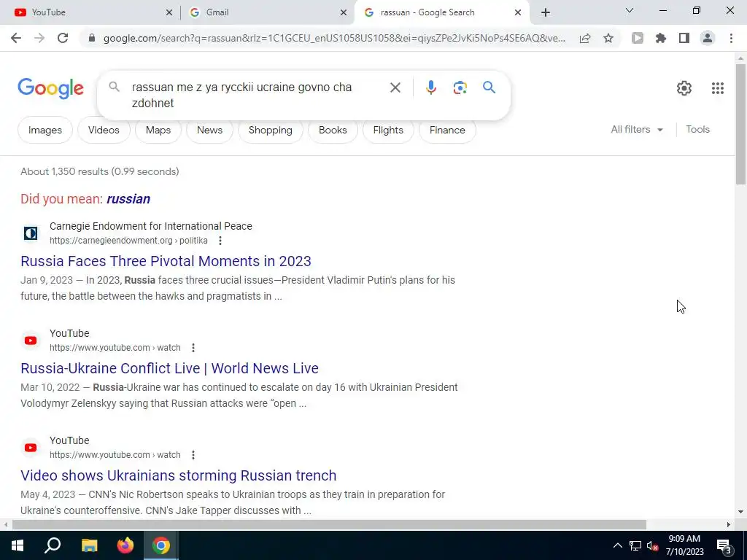
Task: Open Windows taskbar search
Action: point(53,545)
